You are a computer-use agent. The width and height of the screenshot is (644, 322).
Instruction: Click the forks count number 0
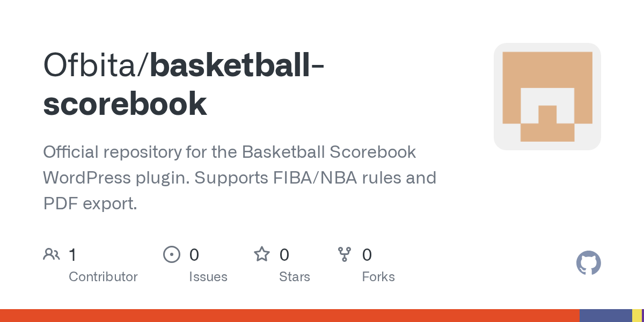click(x=367, y=254)
